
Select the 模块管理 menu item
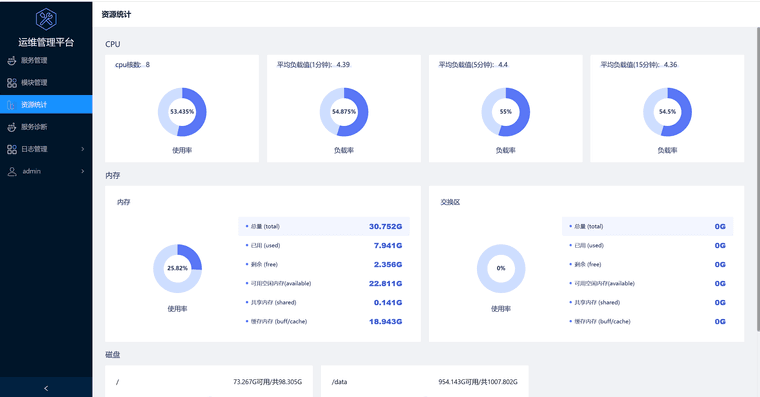(46, 83)
